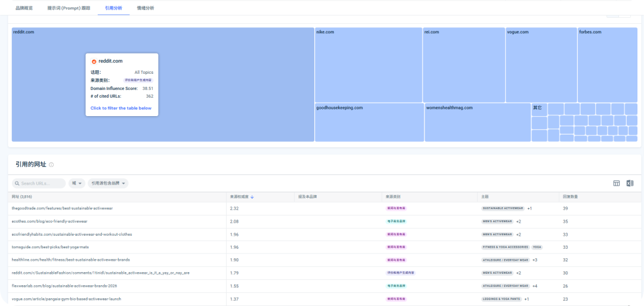Viewport: 644px width, 306px height.
Task: Click the 来源权威度 sort arrow
Action: (252, 197)
